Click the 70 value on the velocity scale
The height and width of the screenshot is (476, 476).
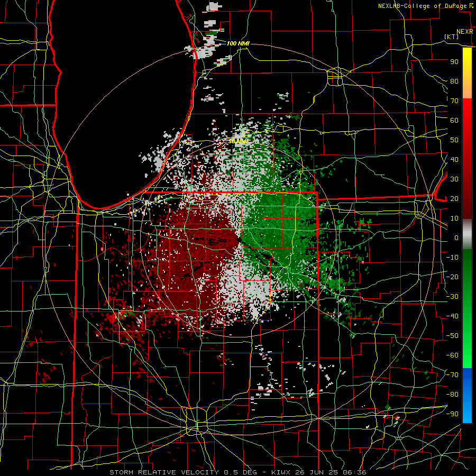pos(454,101)
